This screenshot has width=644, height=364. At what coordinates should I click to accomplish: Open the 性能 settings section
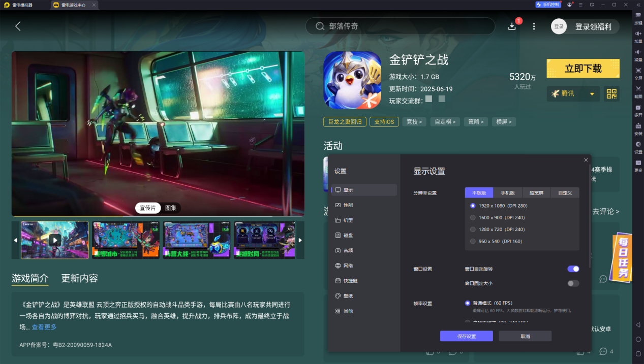pos(348,205)
